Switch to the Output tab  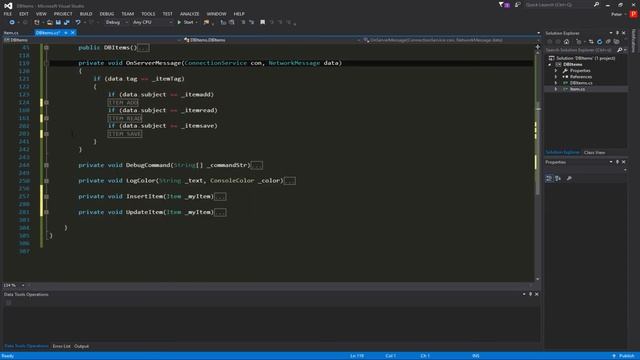click(x=82, y=346)
